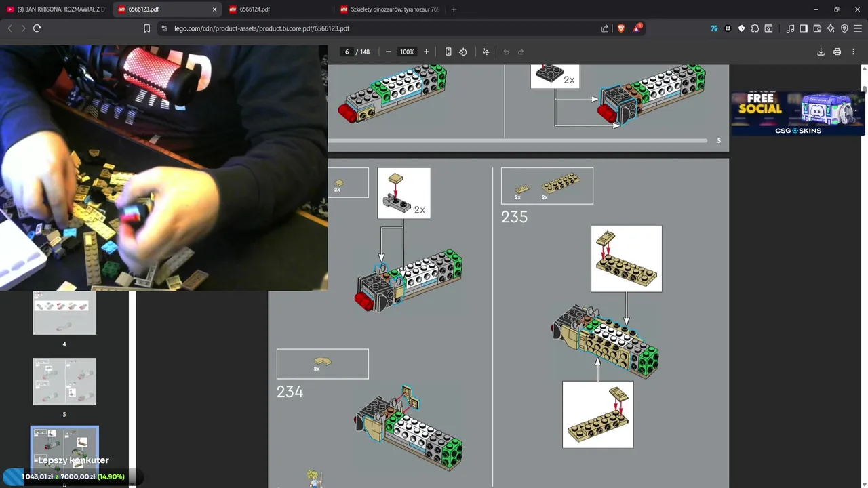Toggle the browser sidebar panel

pos(804,28)
